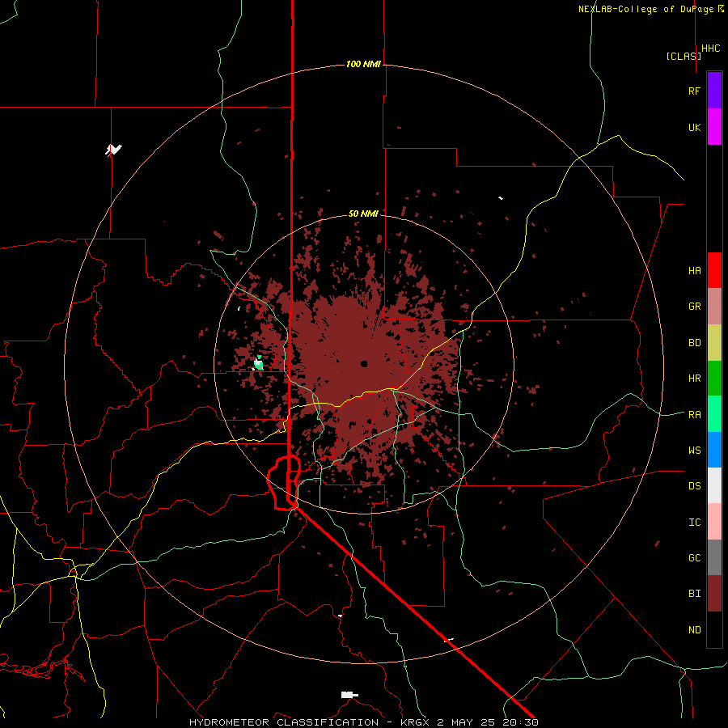Click the UK magenta legend swatch
728x728 pixels.
[714, 127]
